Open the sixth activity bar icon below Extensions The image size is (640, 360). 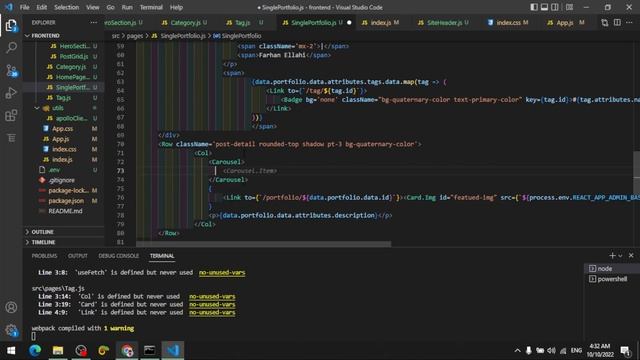tap(11, 138)
